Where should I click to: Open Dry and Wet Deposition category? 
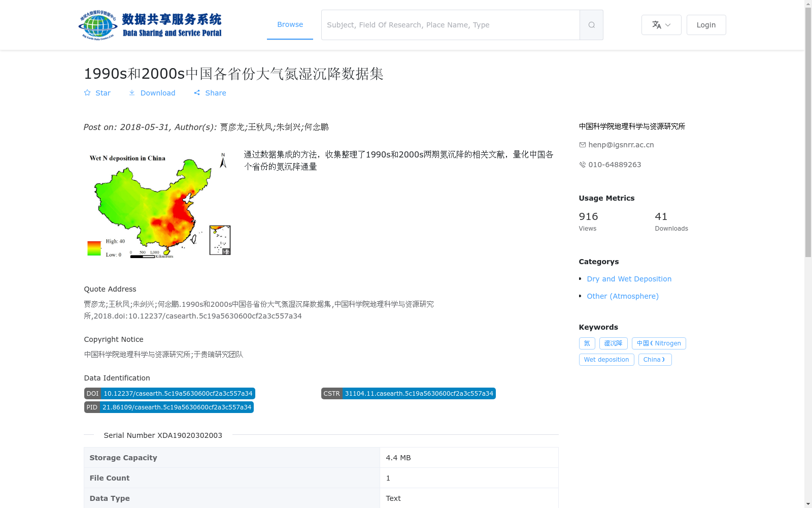[x=629, y=279]
